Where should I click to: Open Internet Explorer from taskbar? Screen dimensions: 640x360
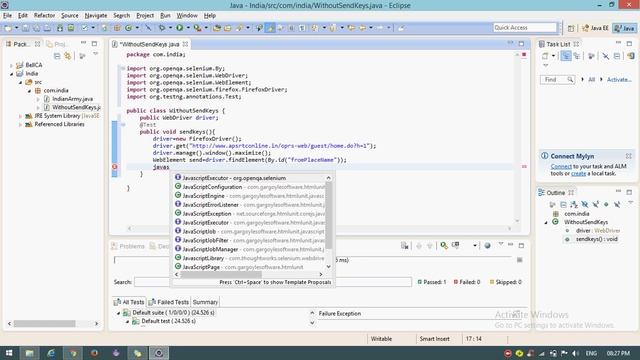point(51,353)
